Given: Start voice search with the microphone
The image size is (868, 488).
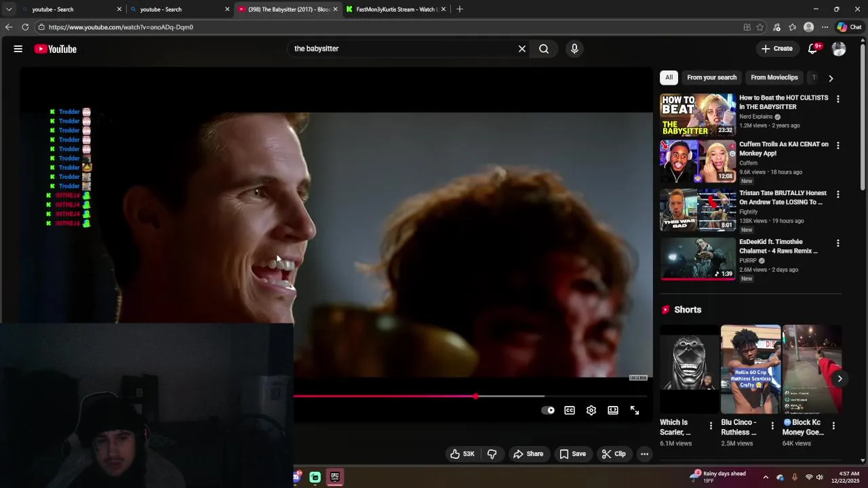Looking at the screenshot, I should (x=574, y=49).
